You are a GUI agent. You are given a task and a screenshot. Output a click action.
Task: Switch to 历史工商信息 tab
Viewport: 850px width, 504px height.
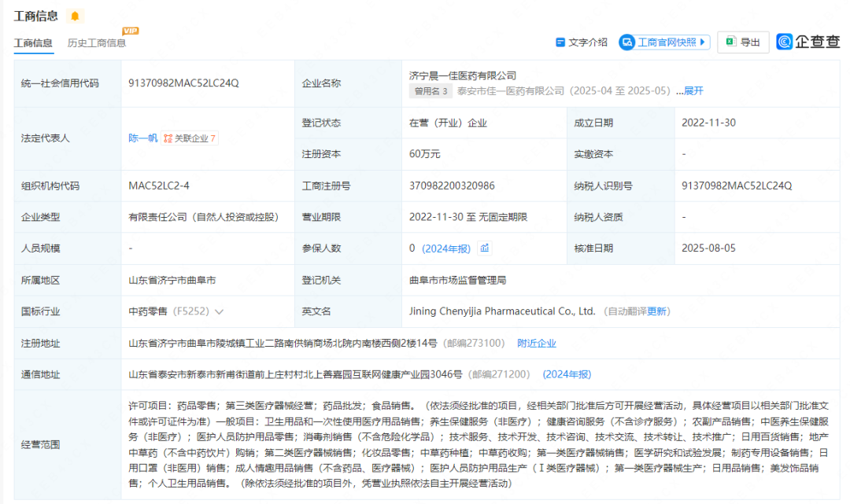(97, 42)
